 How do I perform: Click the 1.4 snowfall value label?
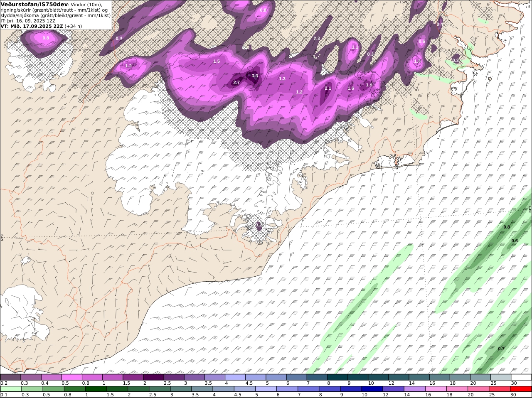point(417,61)
